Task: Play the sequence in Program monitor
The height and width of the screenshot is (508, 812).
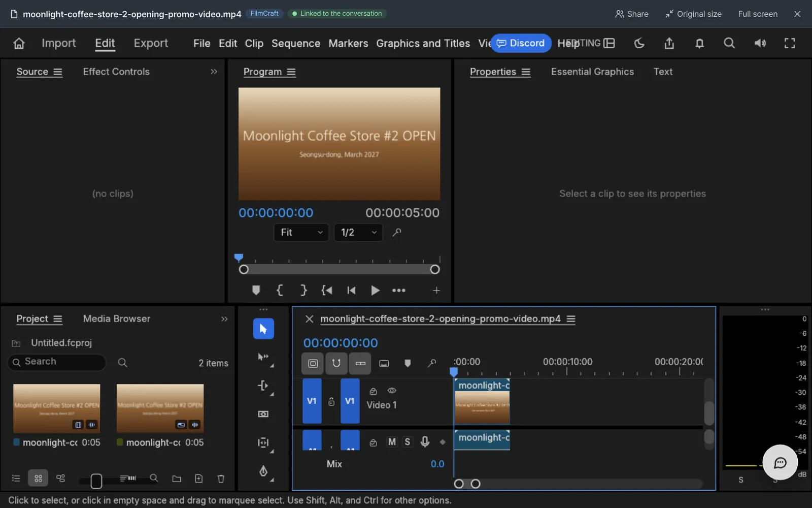Action: point(375,290)
